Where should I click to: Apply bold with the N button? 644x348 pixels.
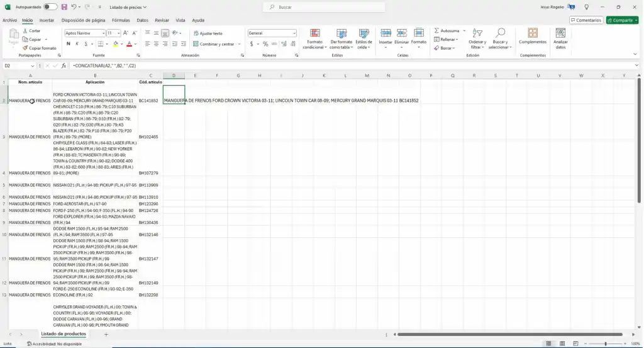point(68,44)
